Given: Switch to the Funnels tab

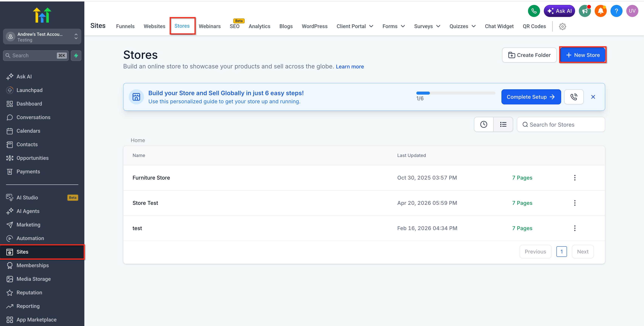Looking at the screenshot, I should point(125,26).
